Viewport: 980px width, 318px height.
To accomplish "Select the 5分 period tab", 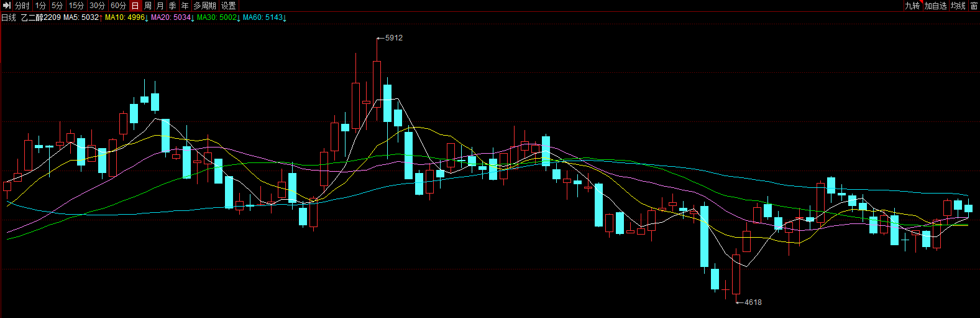I will click(x=57, y=6).
